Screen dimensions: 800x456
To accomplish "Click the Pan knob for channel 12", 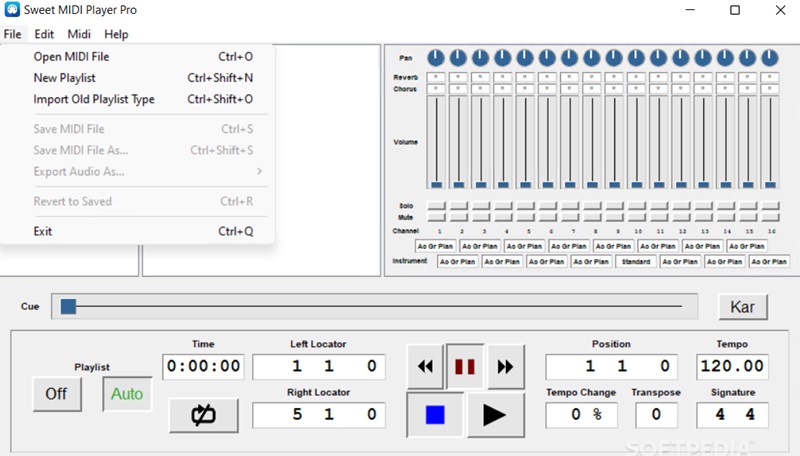I will [681, 58].
